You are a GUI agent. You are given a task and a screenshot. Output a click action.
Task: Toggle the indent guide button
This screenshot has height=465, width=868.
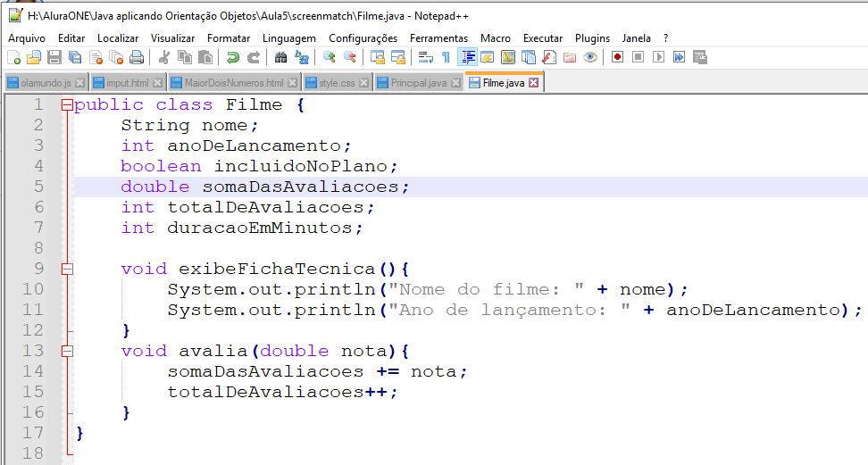(x=467, y=57)
